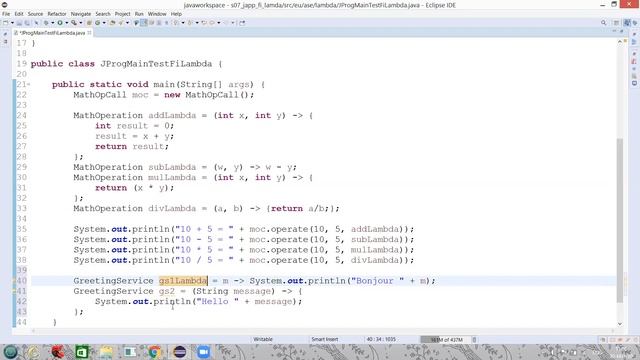Click the Previous Annotation toolbar icon

coord(190,23)
